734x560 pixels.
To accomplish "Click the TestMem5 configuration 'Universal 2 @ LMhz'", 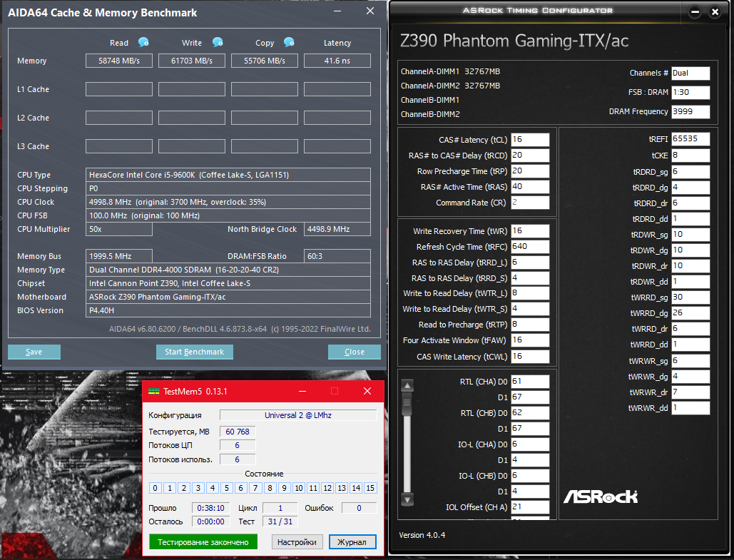I will pyautogui.click(x=298, y=415).
